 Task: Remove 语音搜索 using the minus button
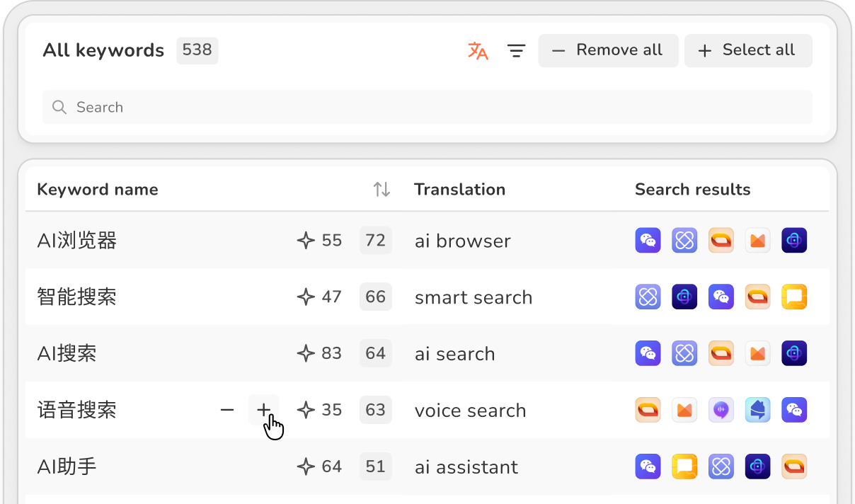pos(227,410)
